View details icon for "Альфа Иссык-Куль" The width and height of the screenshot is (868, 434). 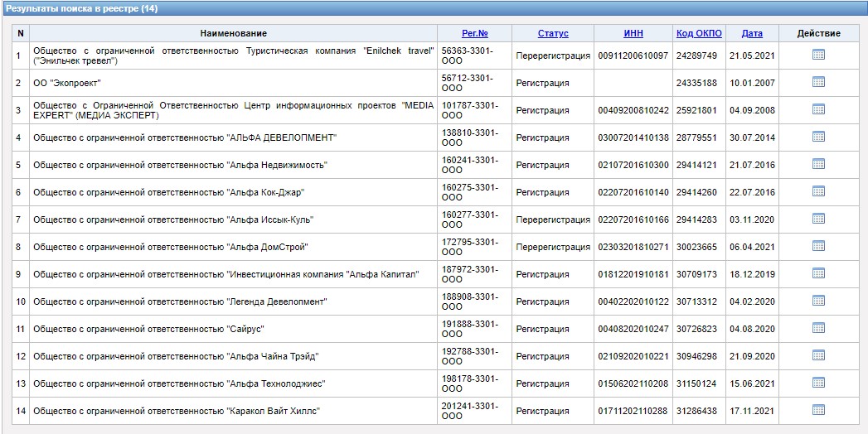coord(818,219)
